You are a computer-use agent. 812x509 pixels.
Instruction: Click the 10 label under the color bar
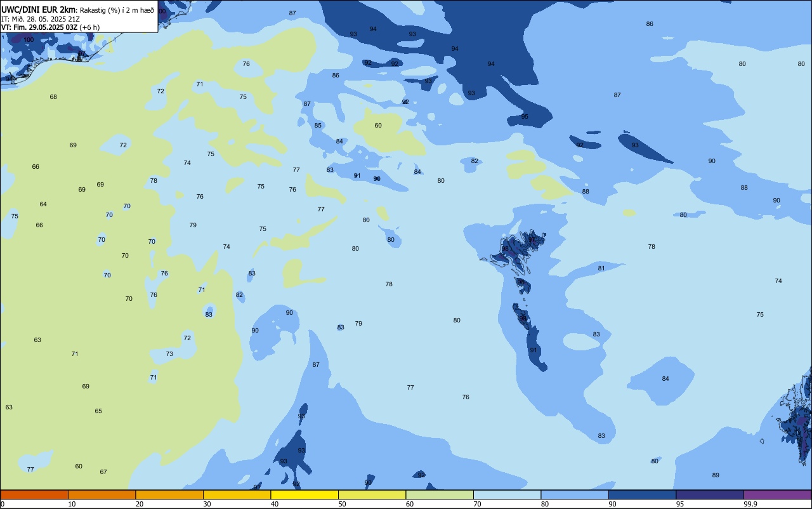(72, 504)
